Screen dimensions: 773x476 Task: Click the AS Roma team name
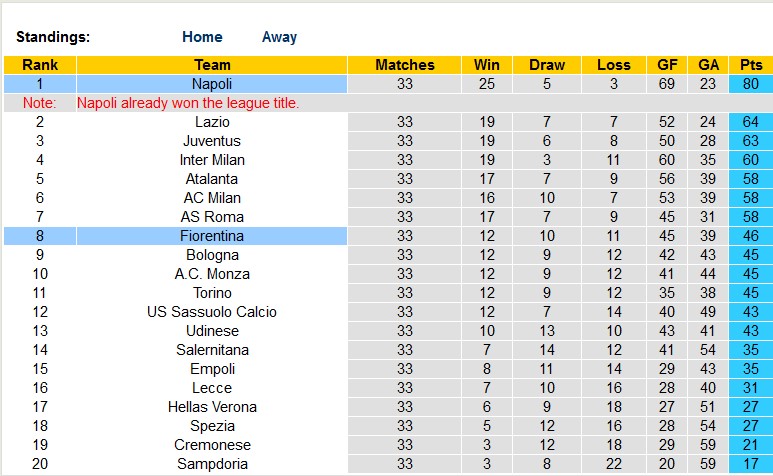point(212,217)
